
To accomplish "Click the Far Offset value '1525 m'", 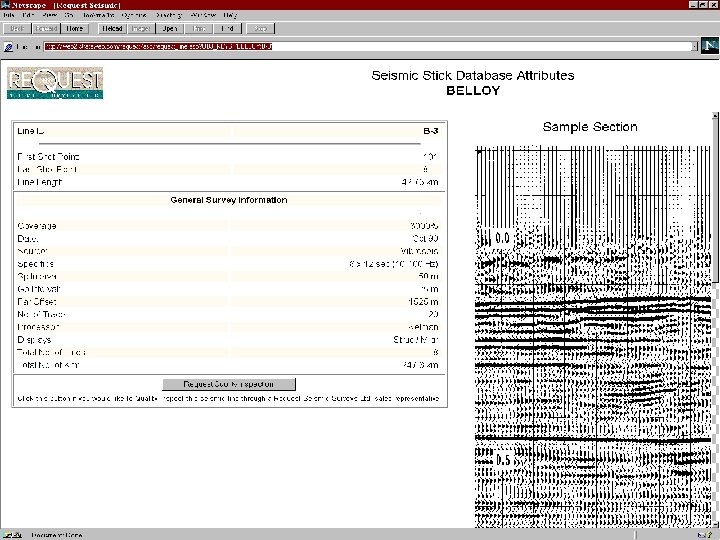I will tap(423, 302).
